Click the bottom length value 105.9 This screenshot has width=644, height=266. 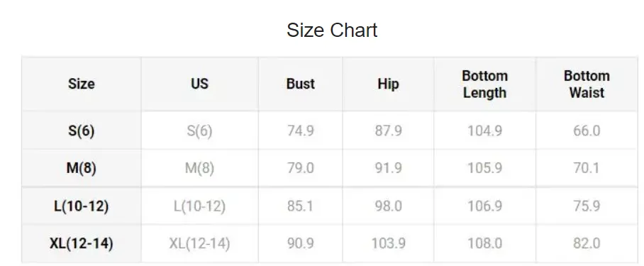[484, 168]
